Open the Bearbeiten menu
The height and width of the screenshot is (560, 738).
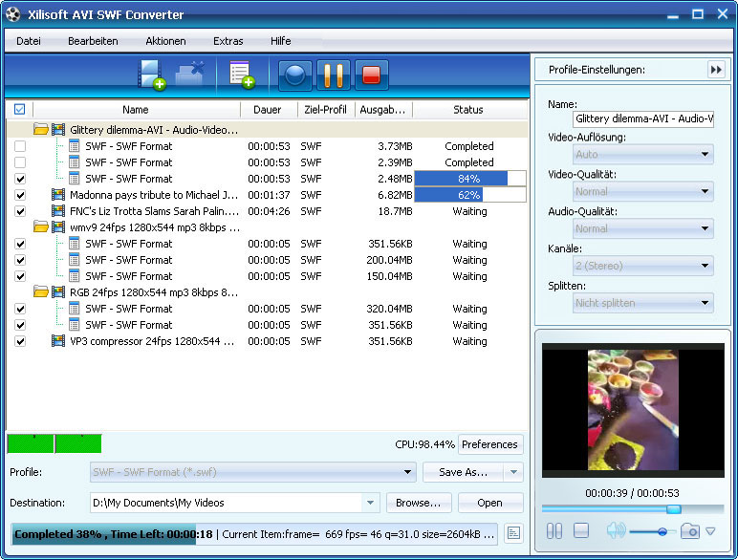(93, 41)
